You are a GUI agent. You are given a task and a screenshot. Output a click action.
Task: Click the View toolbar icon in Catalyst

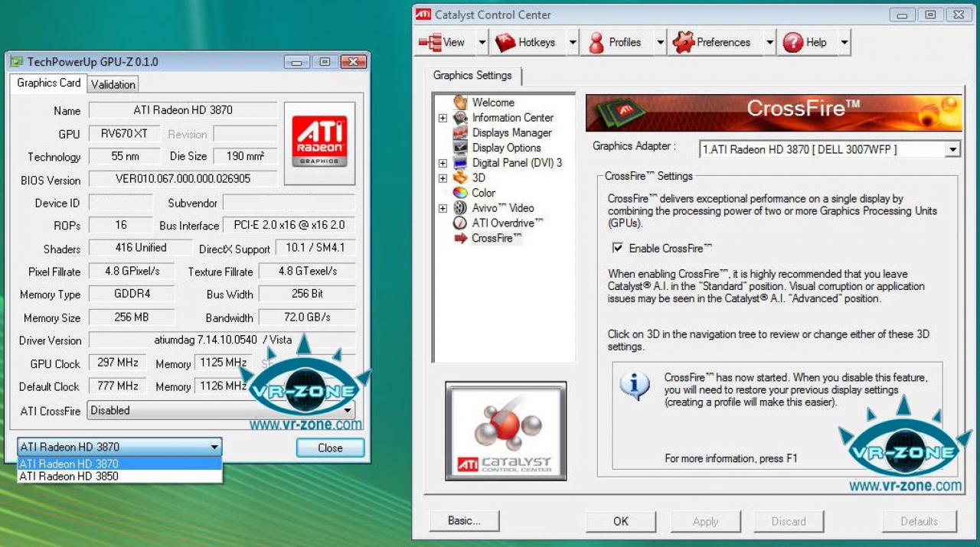pyautogui.click(x=430, y=43)
